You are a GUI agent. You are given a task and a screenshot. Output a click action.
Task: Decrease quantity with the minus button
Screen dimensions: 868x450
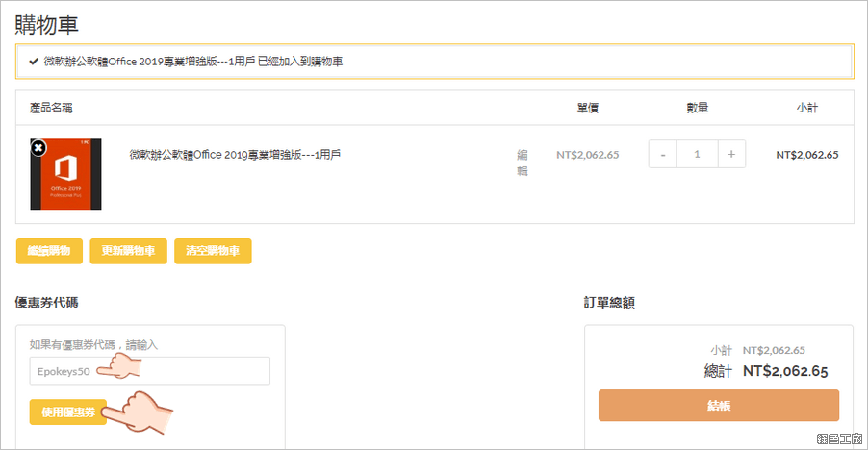click(x=663, y=154)
